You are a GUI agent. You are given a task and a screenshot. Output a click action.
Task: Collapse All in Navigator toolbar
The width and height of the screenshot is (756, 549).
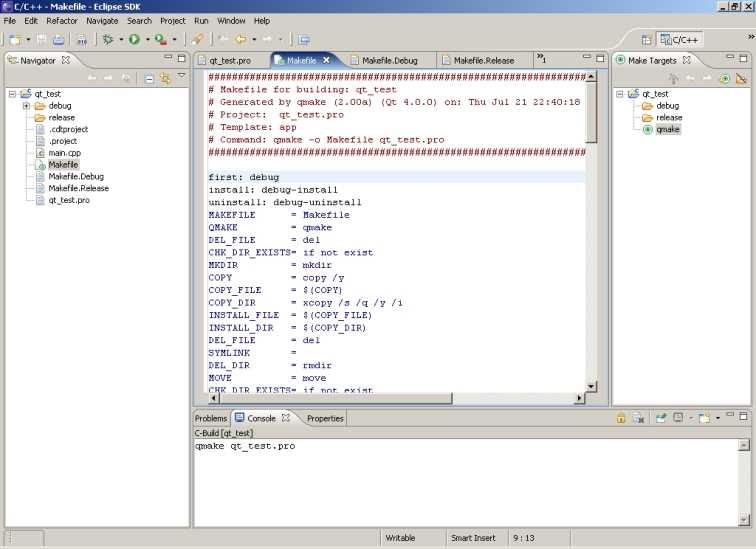149,79
